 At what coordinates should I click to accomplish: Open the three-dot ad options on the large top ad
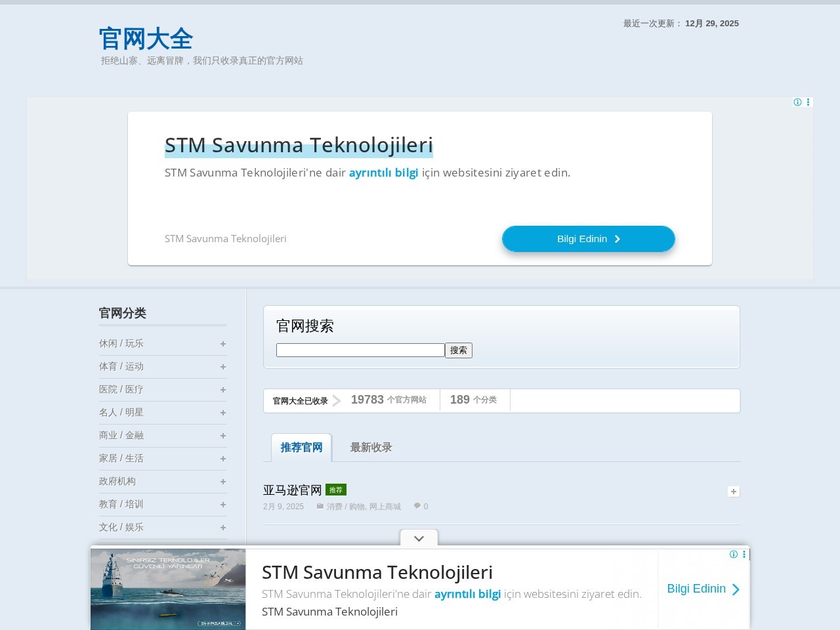pyautogui.click(x=808, y=102)
